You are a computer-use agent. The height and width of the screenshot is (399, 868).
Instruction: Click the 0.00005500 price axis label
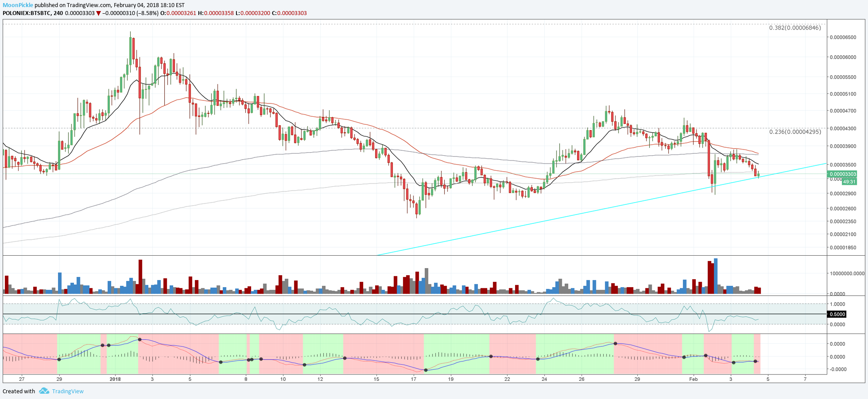click(x=843, y=77)
